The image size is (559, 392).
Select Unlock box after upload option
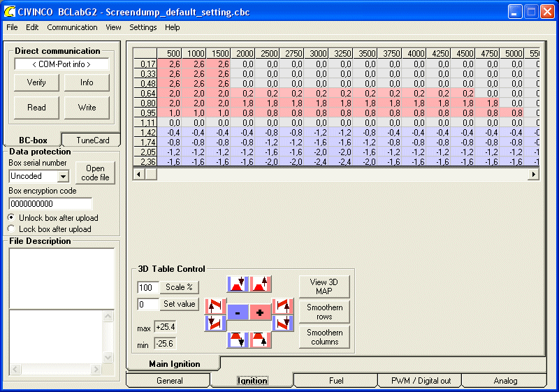click(x=53, y=218)
